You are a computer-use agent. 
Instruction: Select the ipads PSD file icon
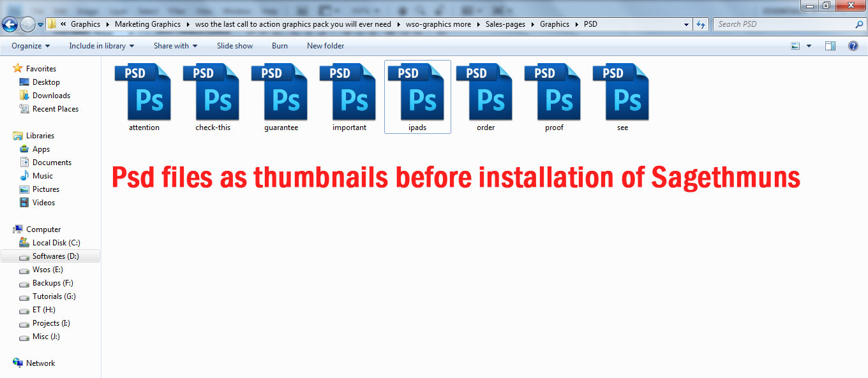[x=417, y=92]
